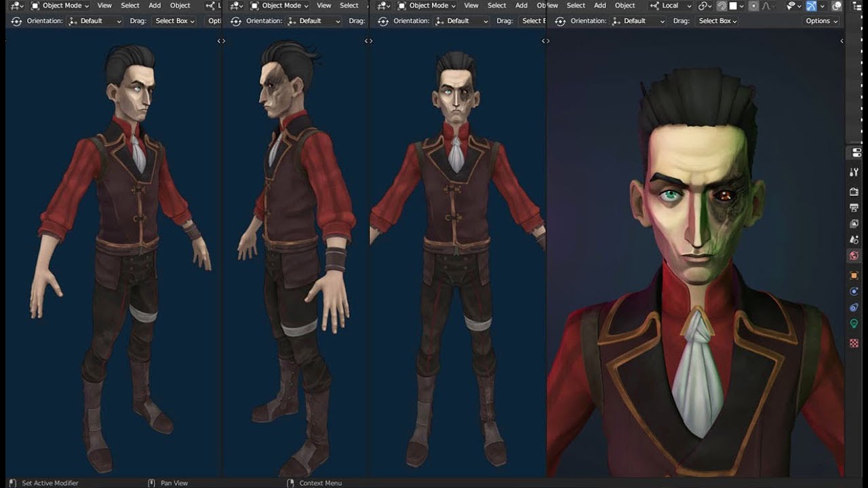
Task: Open Drag Select Box dropdown in fourth viewport
Action: point(717,21)
